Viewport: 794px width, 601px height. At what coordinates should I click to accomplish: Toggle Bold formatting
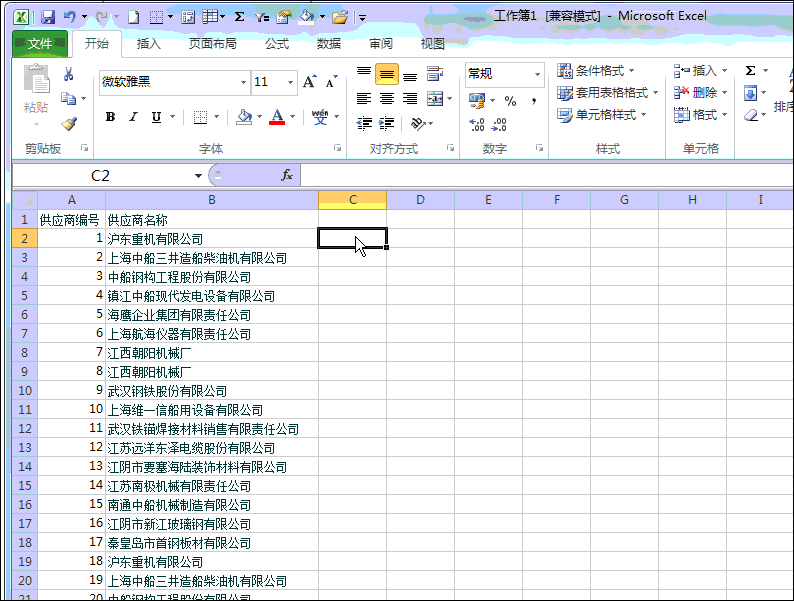[110, 117]
